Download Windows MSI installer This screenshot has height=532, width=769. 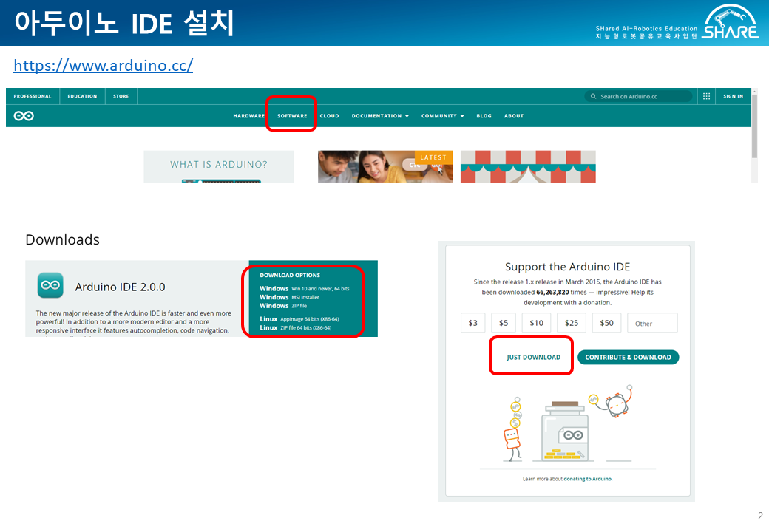pos(289,297)
